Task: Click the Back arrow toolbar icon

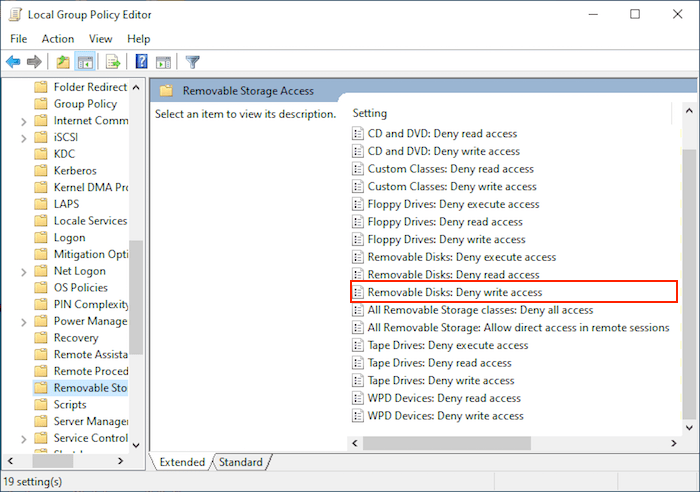Action: [13, 62]
